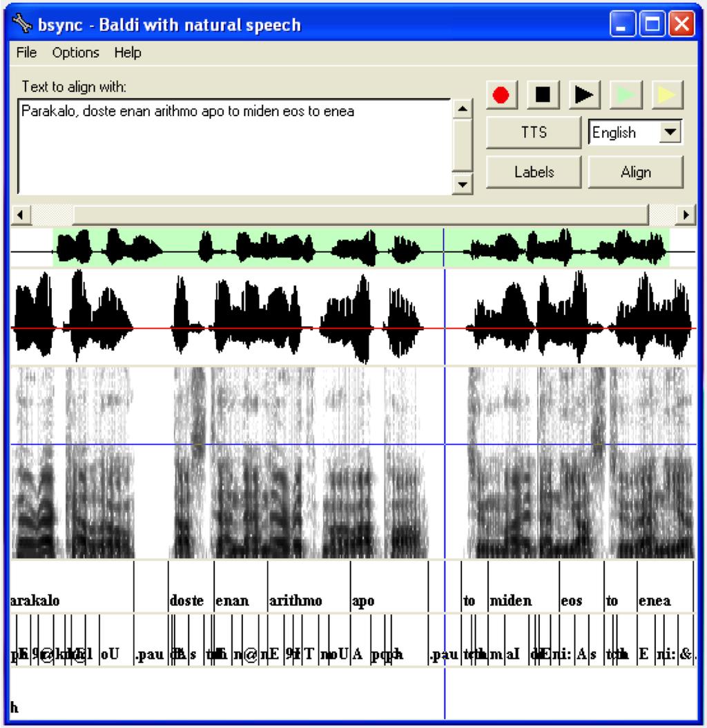The height and width of the screenshot is (728, 707).
Task: Click the horizontal scrollbar right arrow
Action: click(x=686, y=215)
